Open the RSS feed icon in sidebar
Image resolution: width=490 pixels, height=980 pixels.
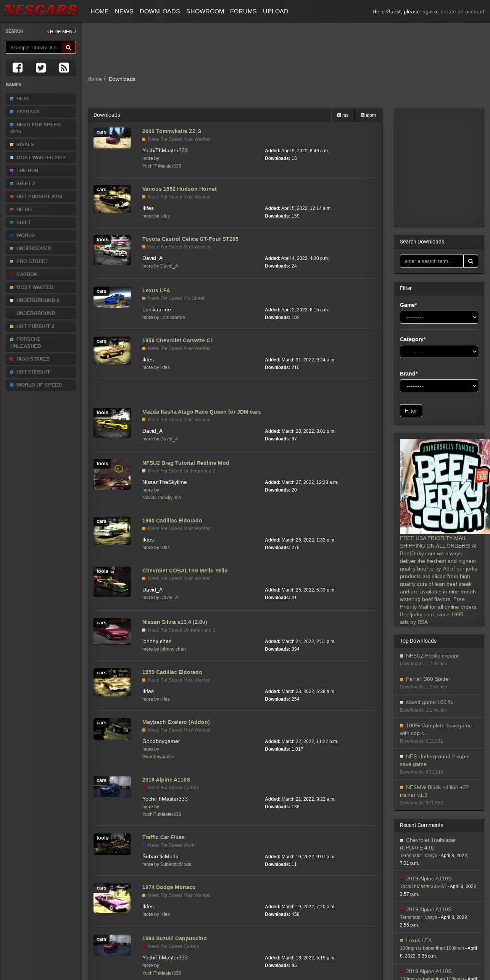point(64,68)
